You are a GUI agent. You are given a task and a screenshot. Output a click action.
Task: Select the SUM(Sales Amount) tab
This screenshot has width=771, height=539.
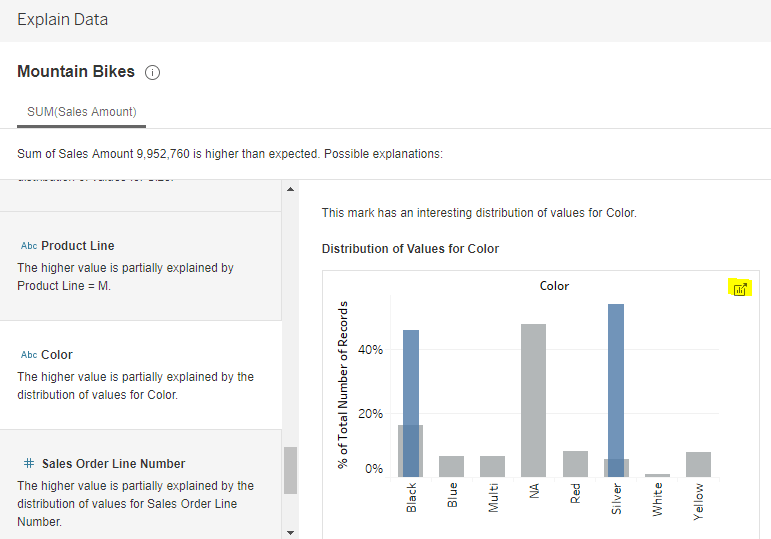[x=82, y=112]
